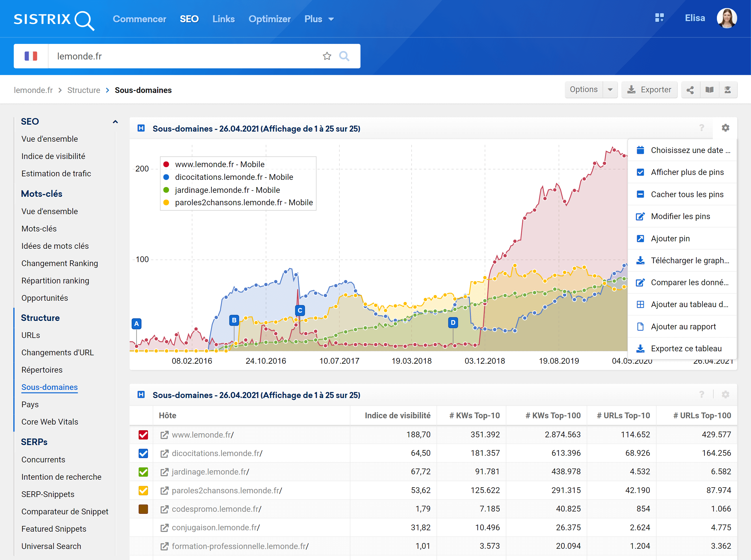751x560 pixels.
Task: Open external link icon for dicocitations.lemonde.fr
Action: click(x=165, y=453)
